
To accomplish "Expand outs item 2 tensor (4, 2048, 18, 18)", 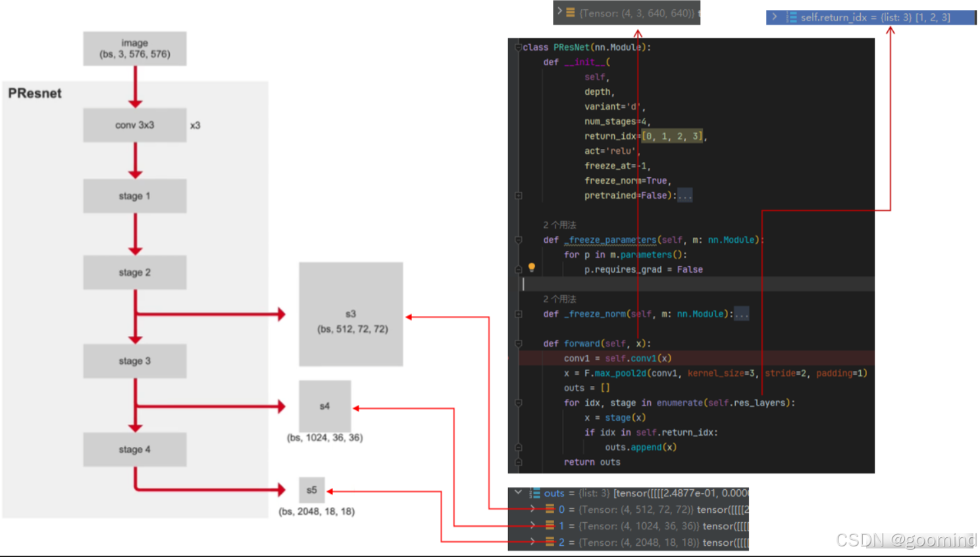I will 532,542.
